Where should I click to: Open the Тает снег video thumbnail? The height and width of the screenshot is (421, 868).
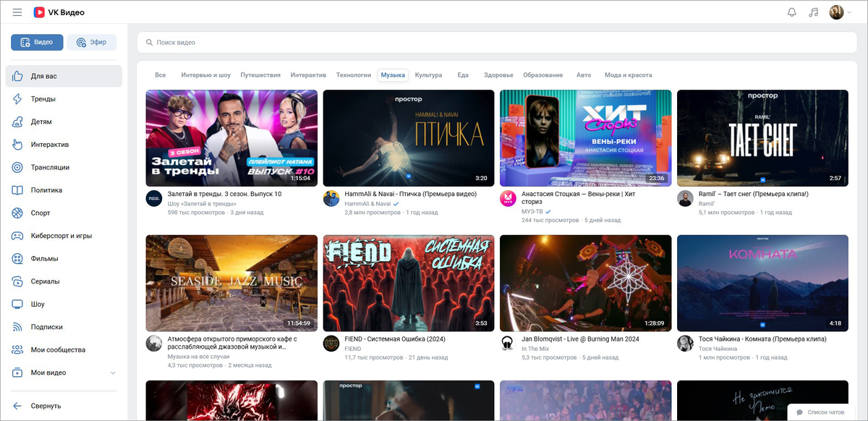[763, 138]
